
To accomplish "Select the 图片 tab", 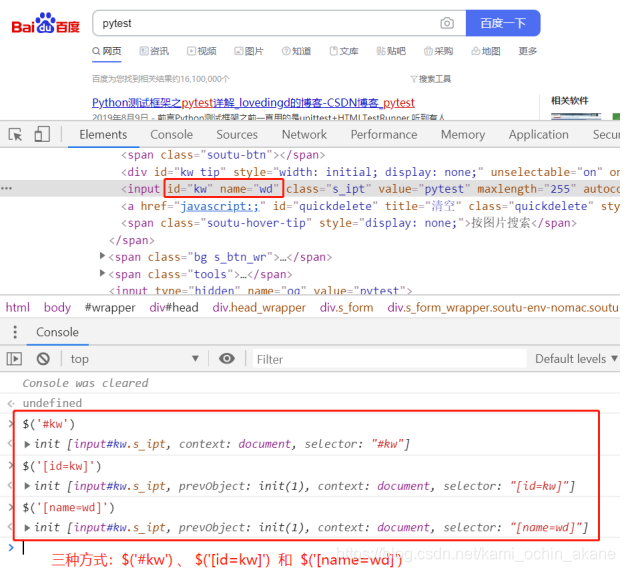I will pyautogui.click(x=249, y=51).
